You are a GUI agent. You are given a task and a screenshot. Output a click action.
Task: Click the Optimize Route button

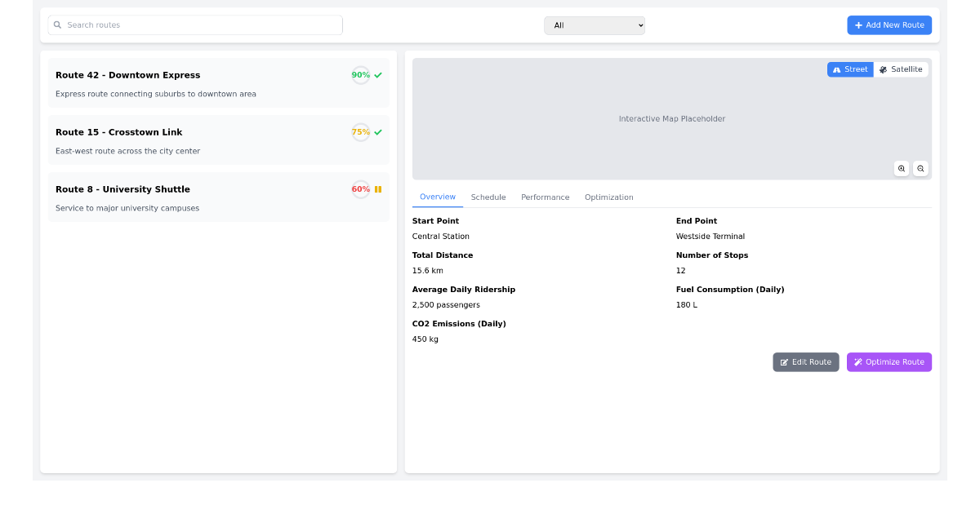pyautogui.click(x=889, y=361)
